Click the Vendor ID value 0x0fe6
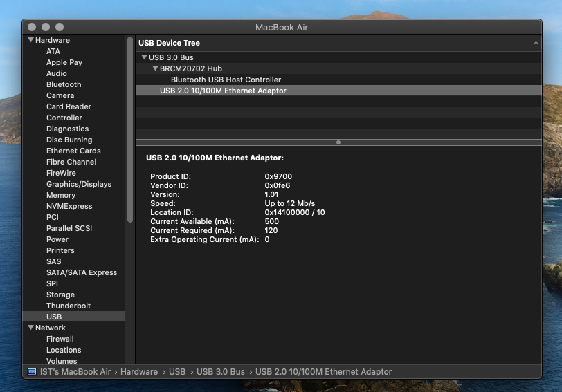This screenshot has height=392, width=562. pyautogui.click(x=277, y=185)
